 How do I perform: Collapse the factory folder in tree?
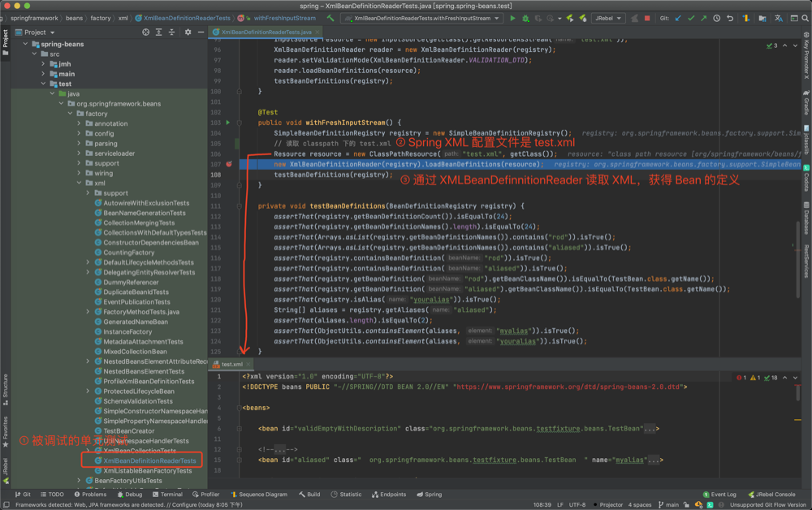[x=71, y=114]
